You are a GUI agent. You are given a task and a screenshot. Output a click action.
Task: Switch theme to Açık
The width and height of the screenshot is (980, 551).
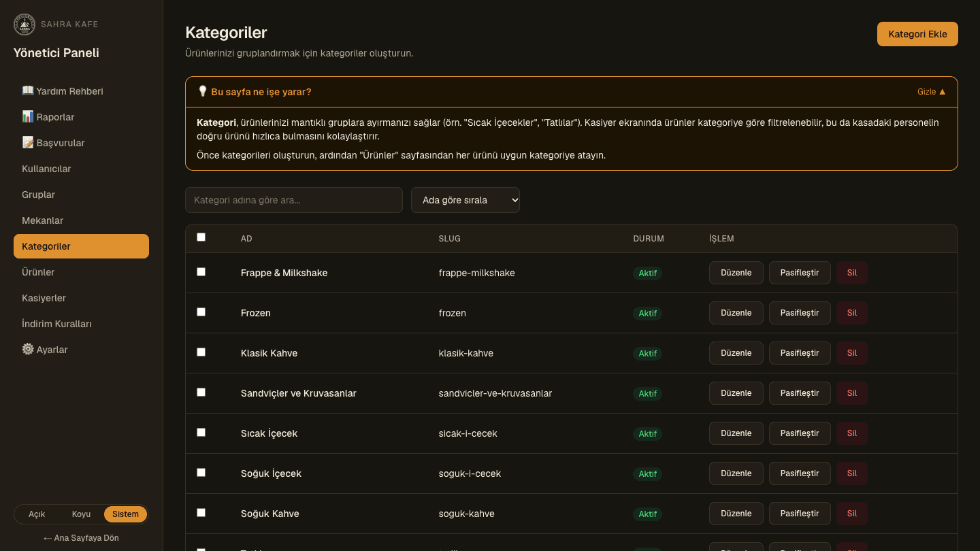point(37,514)
